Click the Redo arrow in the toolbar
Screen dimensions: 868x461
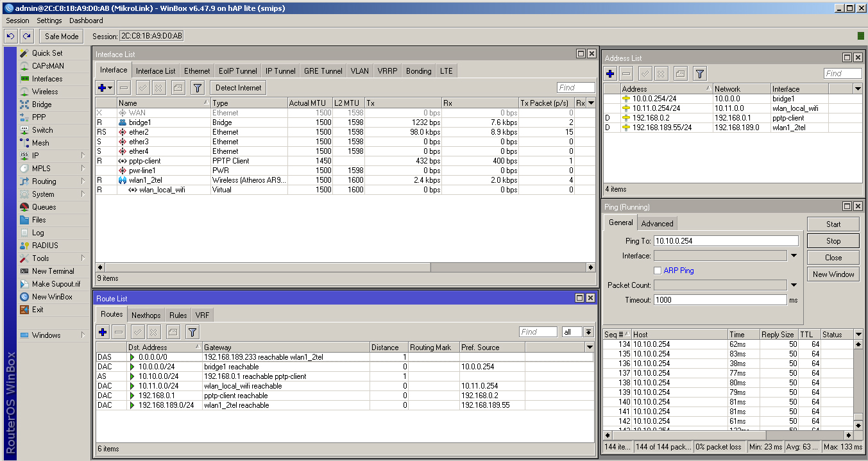tap(26, 36)
